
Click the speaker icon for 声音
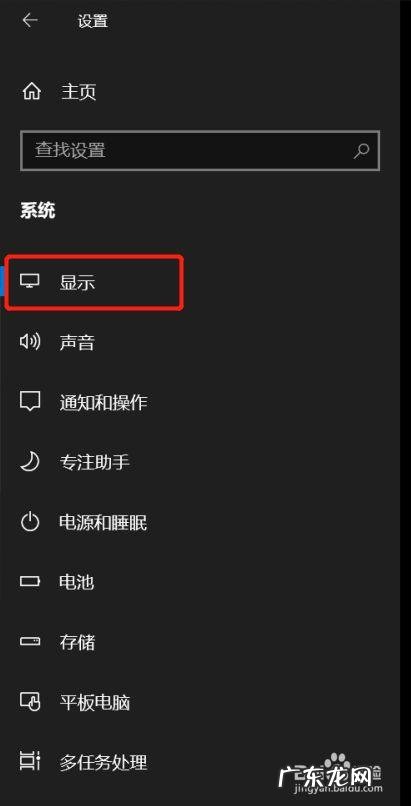tap(29, 342)
